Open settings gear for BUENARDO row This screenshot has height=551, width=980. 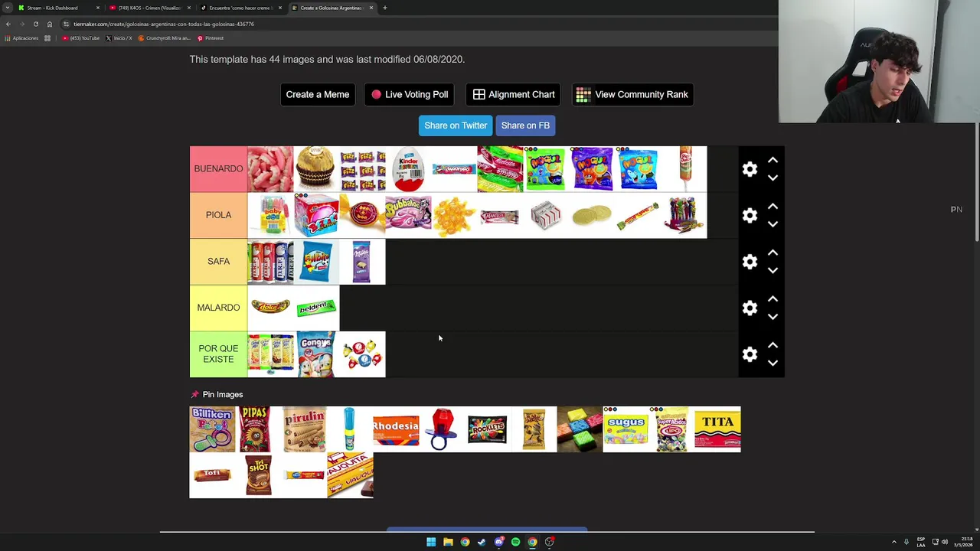pos(750,169)
